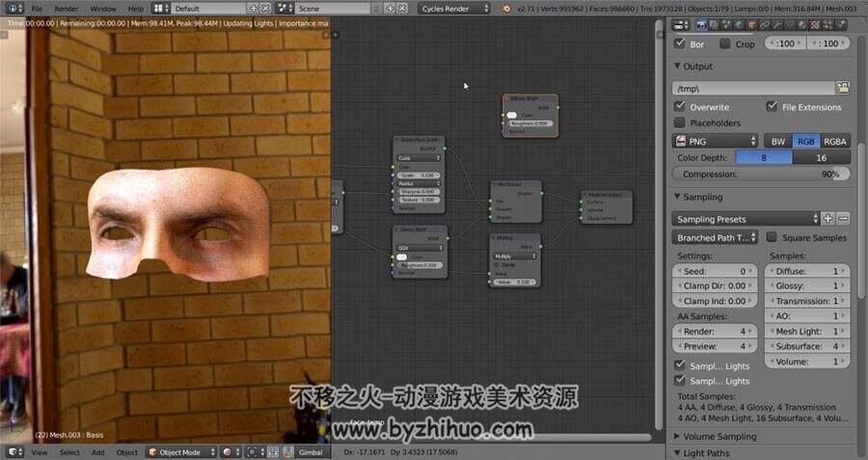Click the Info editor type icon
868x460 pixels.
[x=14, y=9]
